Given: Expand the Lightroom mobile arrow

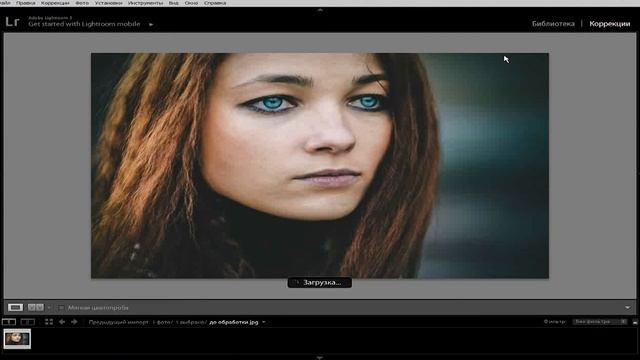Looking at the screenshot, I should coord(151,24).
